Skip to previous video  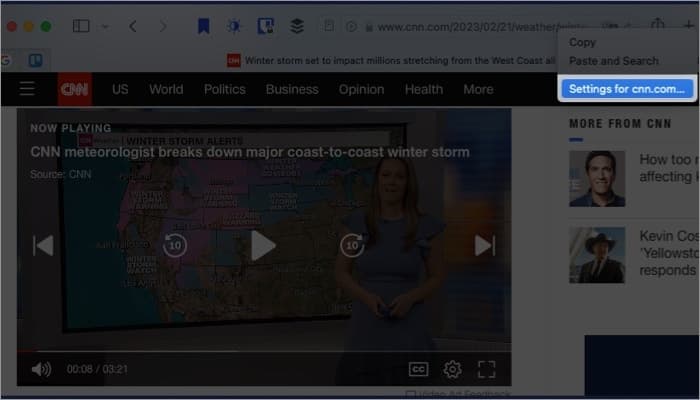click(x=43, y=246)
